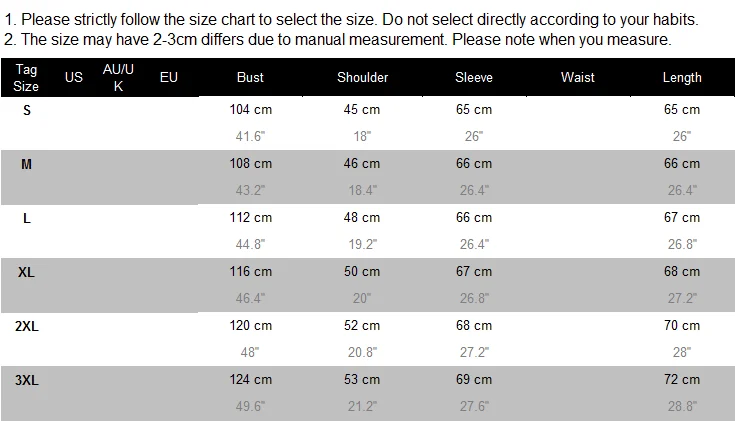Screen dimensions: 735x421
Task: Select the M size row label
Action: (x=26, y=164)
